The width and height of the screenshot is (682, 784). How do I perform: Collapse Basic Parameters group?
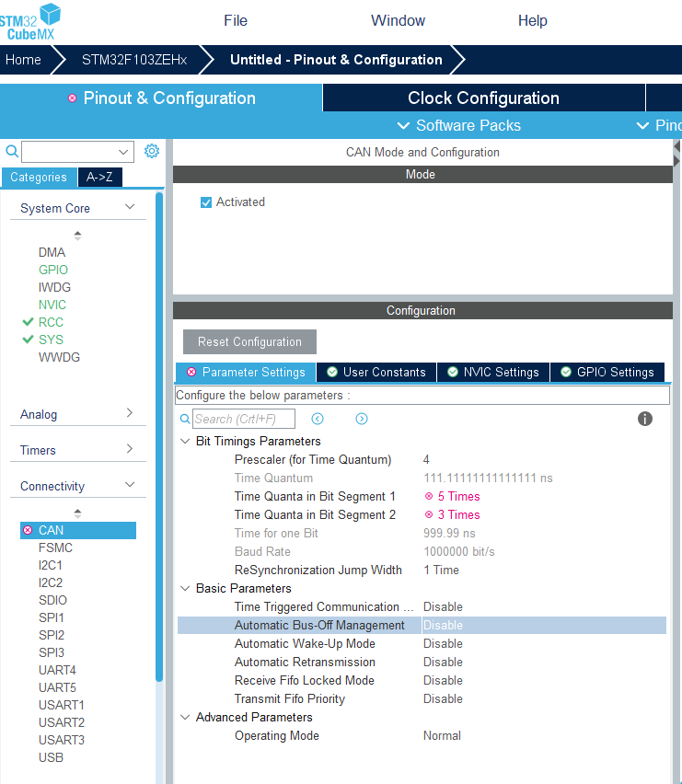pos(185,588)
